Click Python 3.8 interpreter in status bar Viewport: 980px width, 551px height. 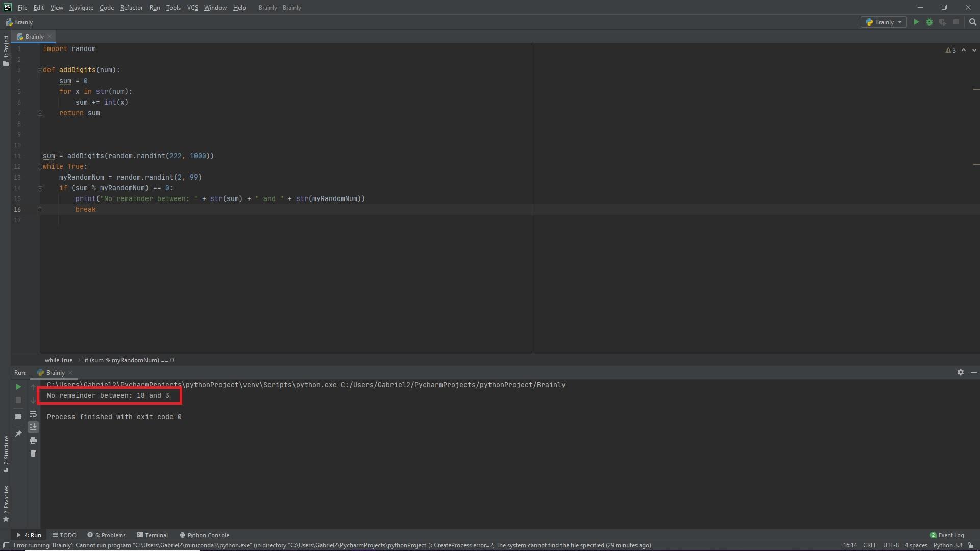coord(947,545)
